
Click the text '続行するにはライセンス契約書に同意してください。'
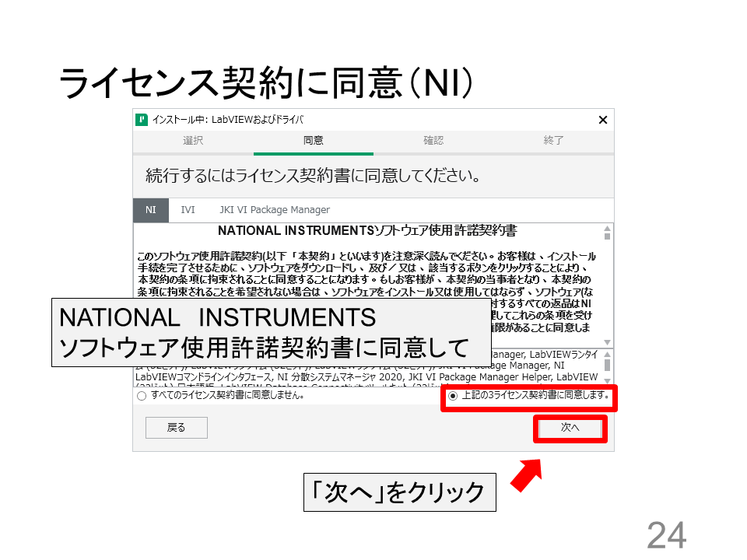pos(313,176)
